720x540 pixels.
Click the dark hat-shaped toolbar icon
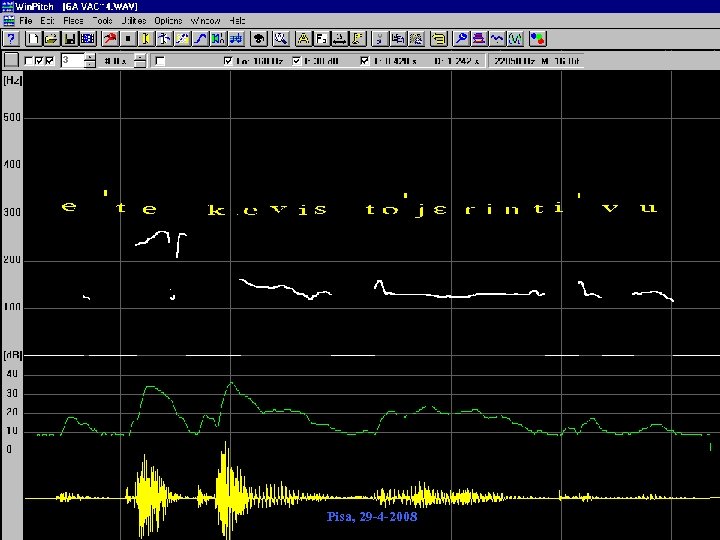click(259, 39)
